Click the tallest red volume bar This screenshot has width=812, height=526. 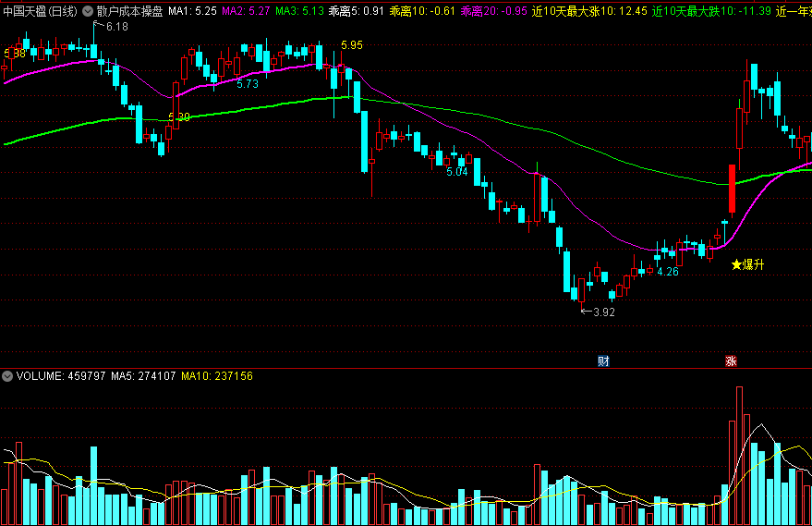click(740, 456)
